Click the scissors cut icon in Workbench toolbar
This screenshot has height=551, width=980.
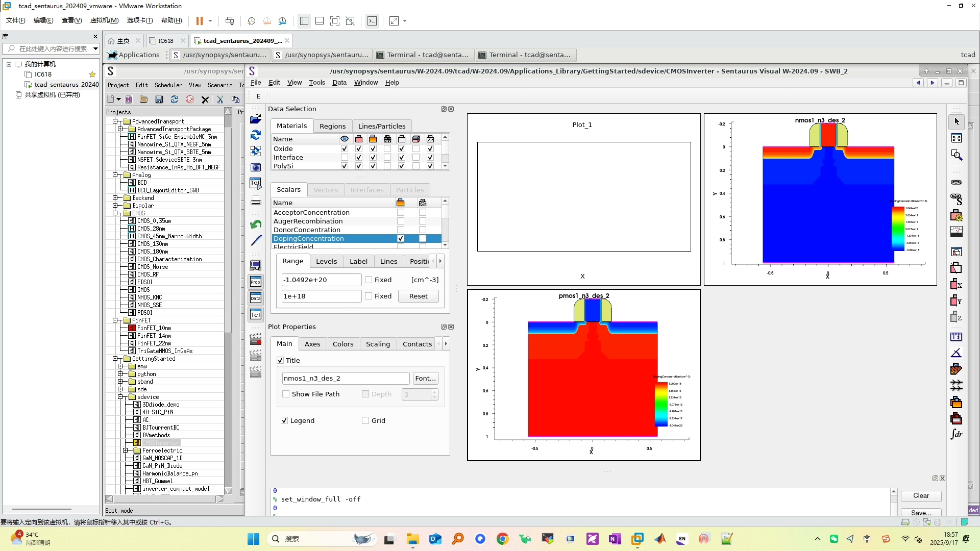click(x=220, y=99)
